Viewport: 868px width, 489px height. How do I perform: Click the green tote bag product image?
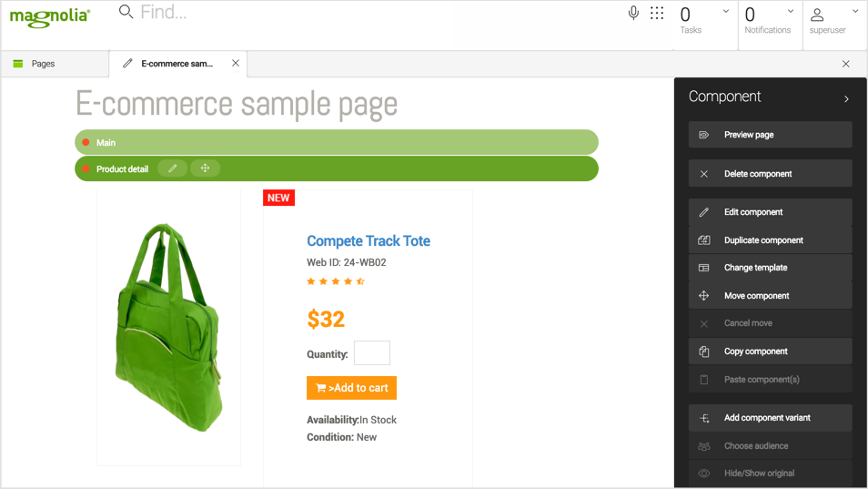[168, 326]
